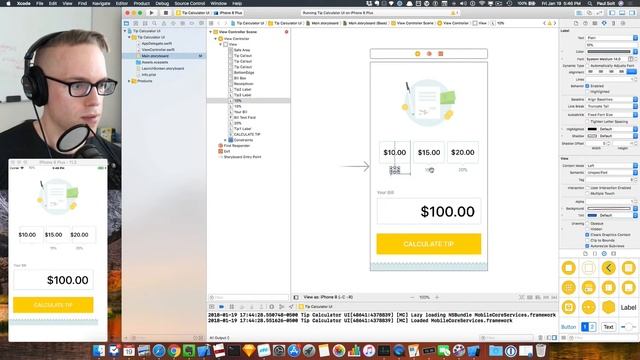Click the View Controller yellow dock icon above scene
The width and height of the screenshot is (640, 360).
[x=417, y=53]
